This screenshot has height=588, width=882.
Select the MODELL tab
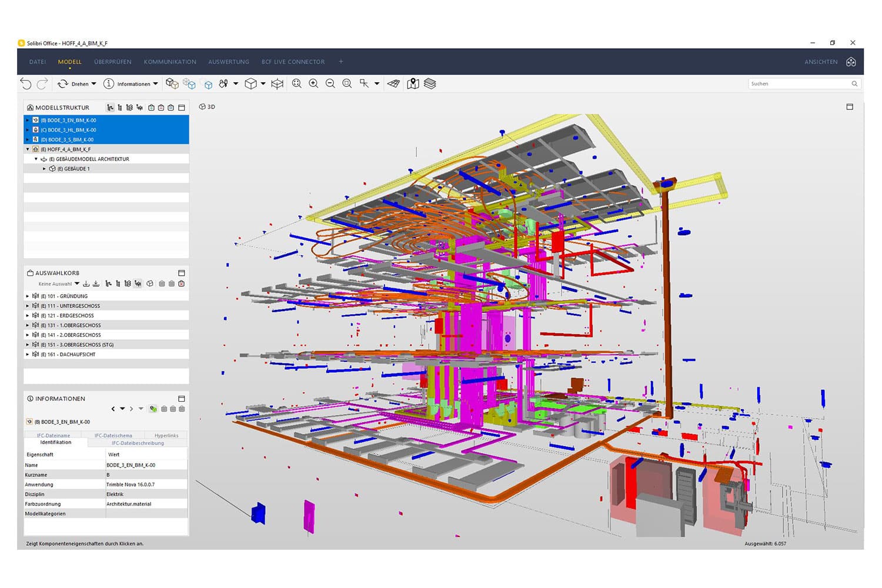click(x=69, y=62)
